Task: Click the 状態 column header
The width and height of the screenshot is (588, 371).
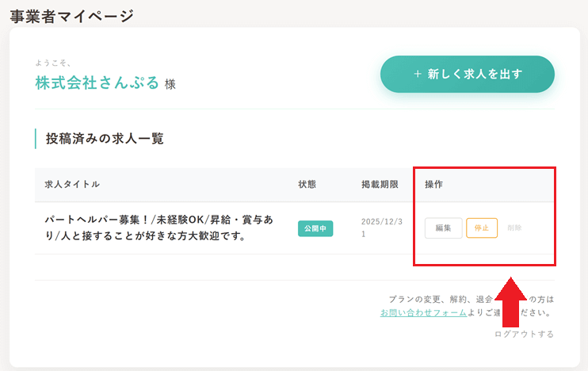Action: coord(307,184)
